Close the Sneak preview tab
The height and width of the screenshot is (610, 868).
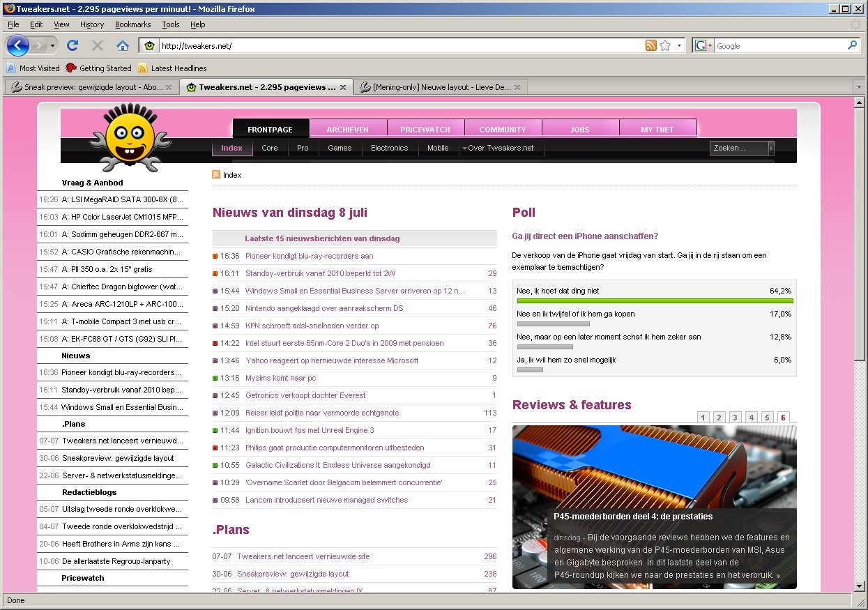(168, 87)
